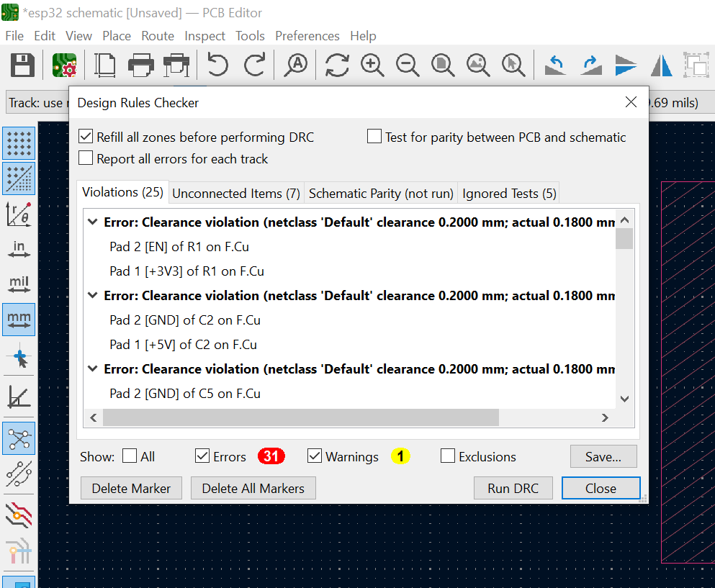715x588 pixels.
Task: Click the Run DRC button
Action: (513, 488)
